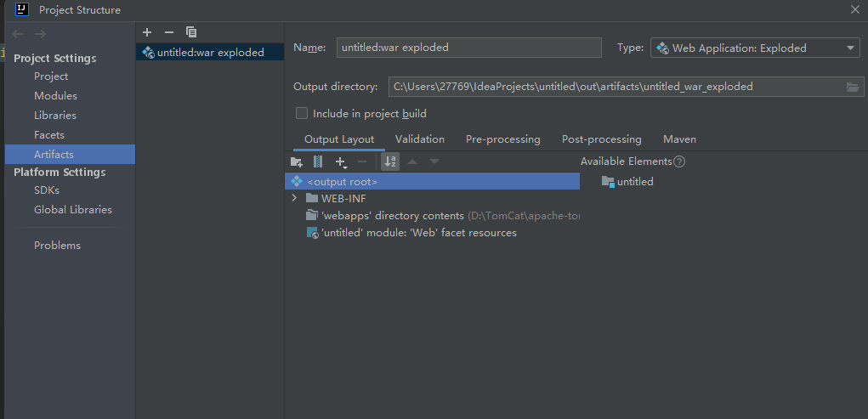Viewport: 868px width, 419px height.
Task: Click the Available Elements help icon
Action: [679, 161]
